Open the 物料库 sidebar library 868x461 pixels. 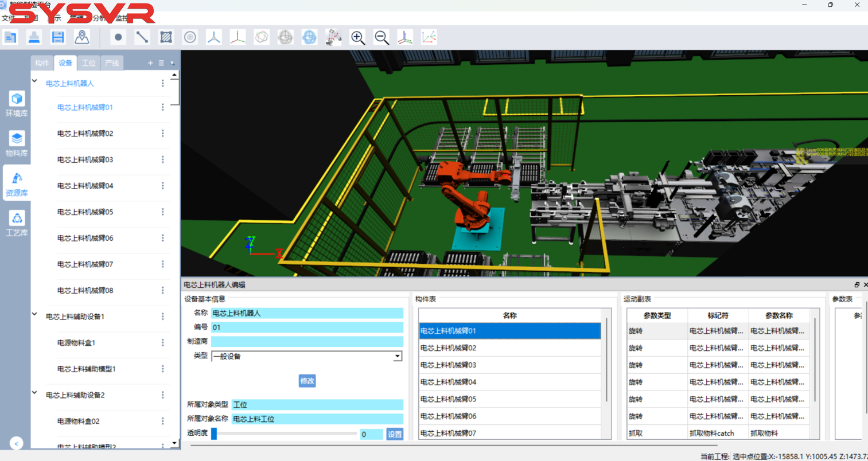[17, 144]
